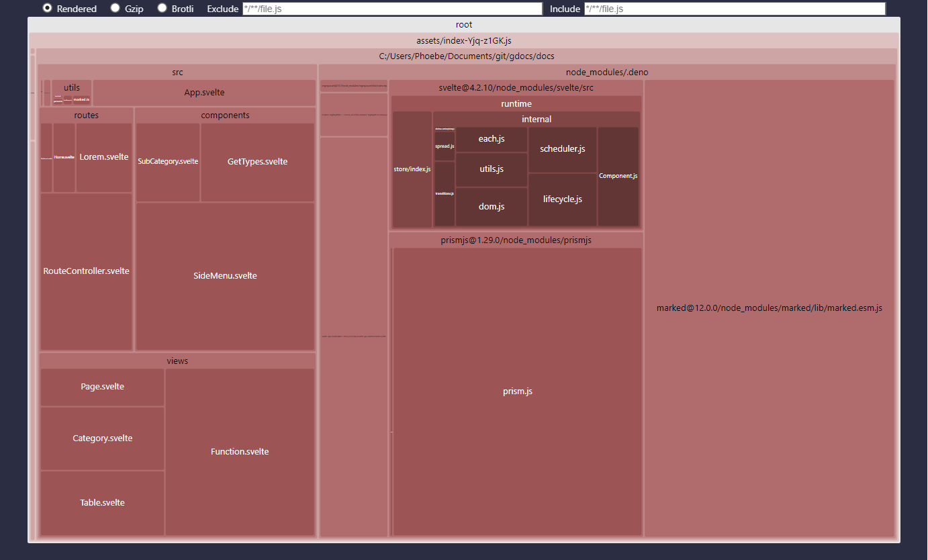
Task: Zoom into the src folder header
Action: point(177,72)
